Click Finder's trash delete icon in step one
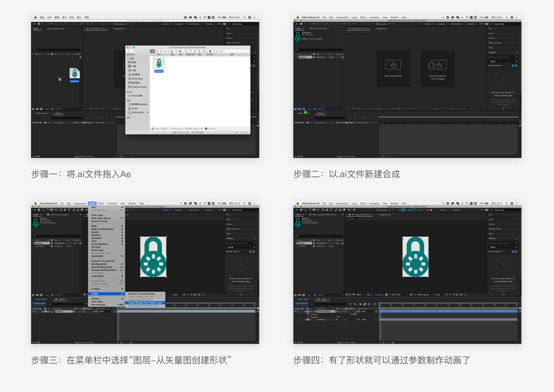554x392 pixels. (199, 51)
